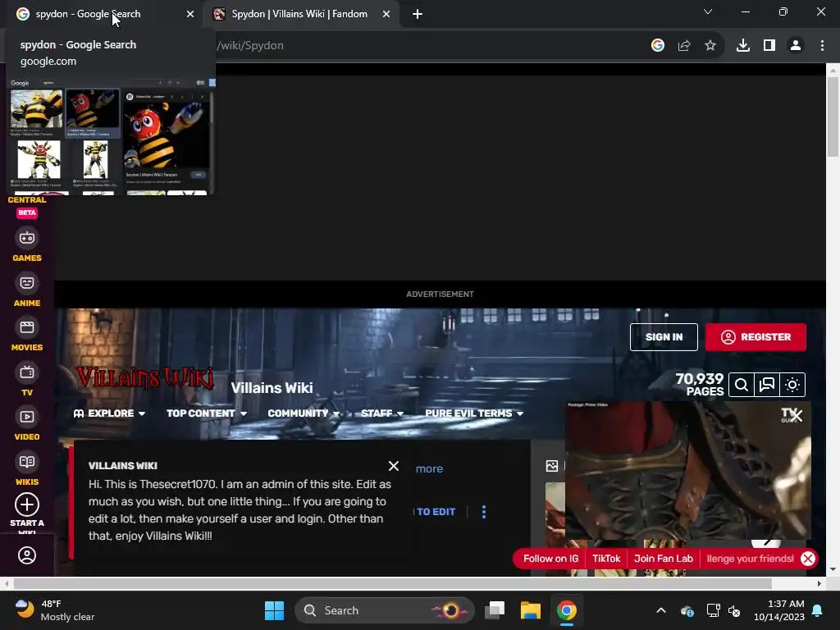Open the Fandom Video section

27,425
